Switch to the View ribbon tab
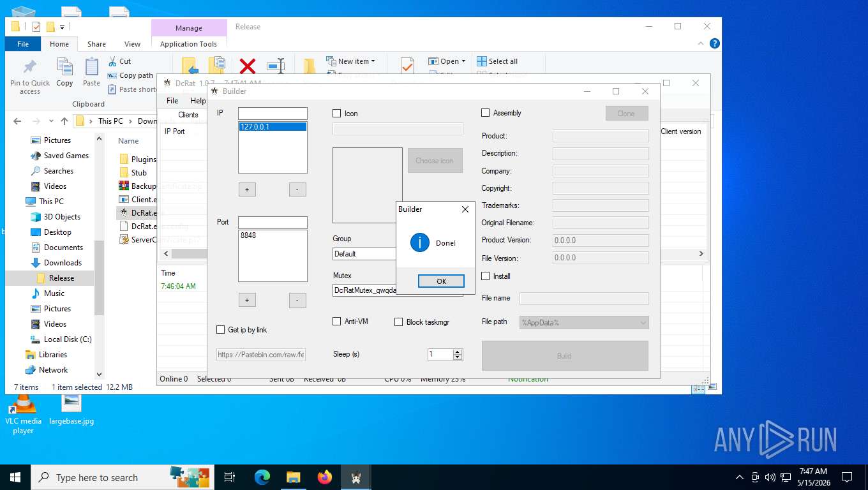The image size is (868, 490). (133, 44)
